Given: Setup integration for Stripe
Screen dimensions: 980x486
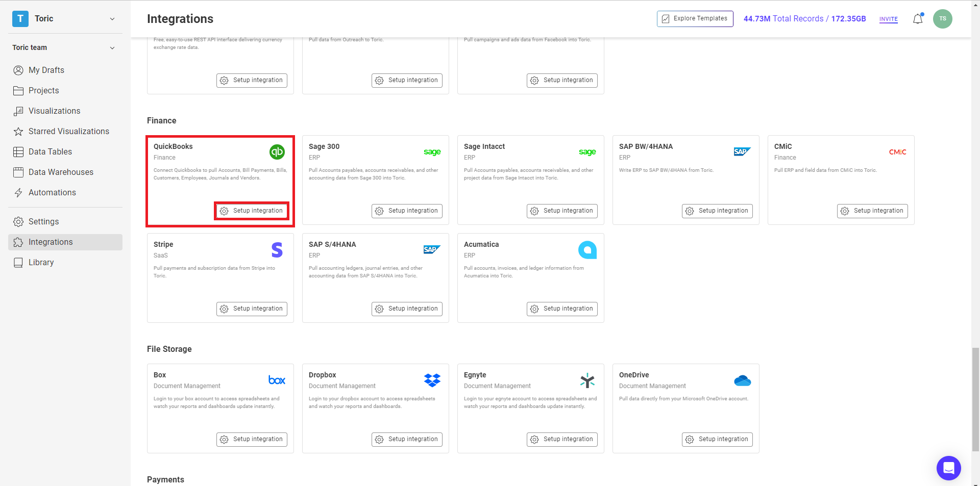Looking at the screenshot, I should [x=252, y=309].
